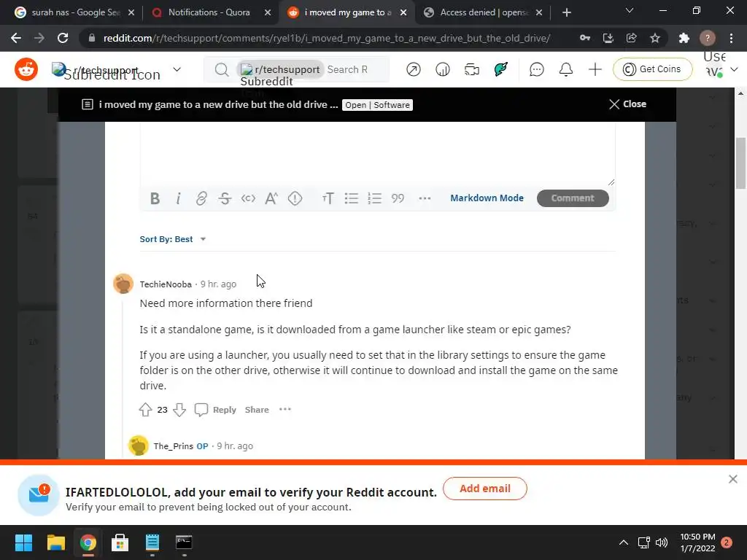This screenshot has height=560, width=747.
Task: Insert a quote block
Action: [x=398, y=198]
